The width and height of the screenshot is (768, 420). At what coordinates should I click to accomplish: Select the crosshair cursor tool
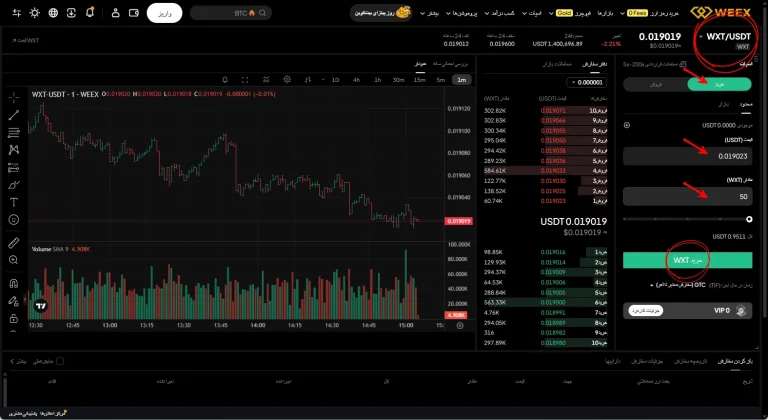point(14,97)
